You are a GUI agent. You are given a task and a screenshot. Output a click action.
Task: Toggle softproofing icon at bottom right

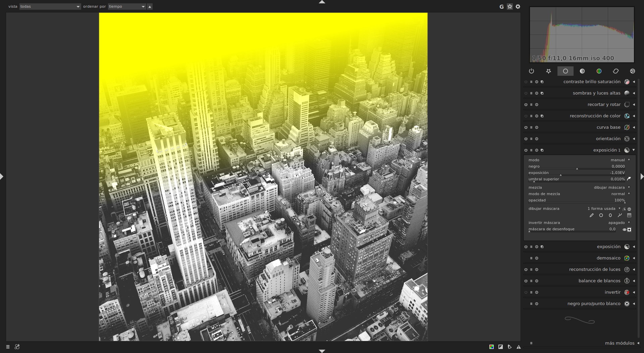509,347
